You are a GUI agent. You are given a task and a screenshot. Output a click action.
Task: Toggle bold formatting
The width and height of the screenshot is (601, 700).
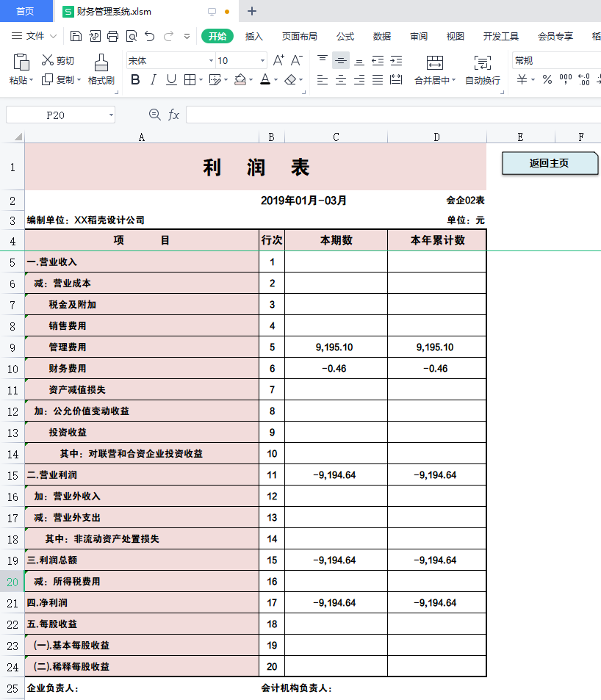[134, 78]
